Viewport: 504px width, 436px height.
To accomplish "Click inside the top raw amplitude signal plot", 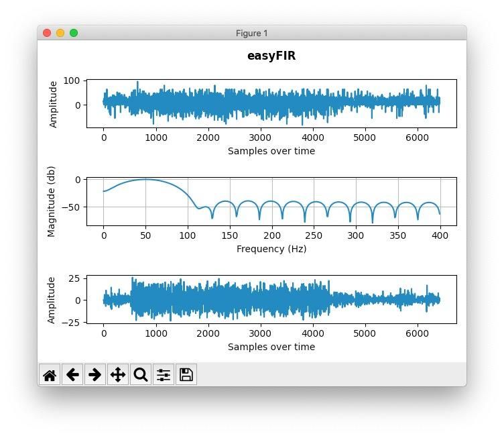I will pyautogui.click(x=271, y=103).
